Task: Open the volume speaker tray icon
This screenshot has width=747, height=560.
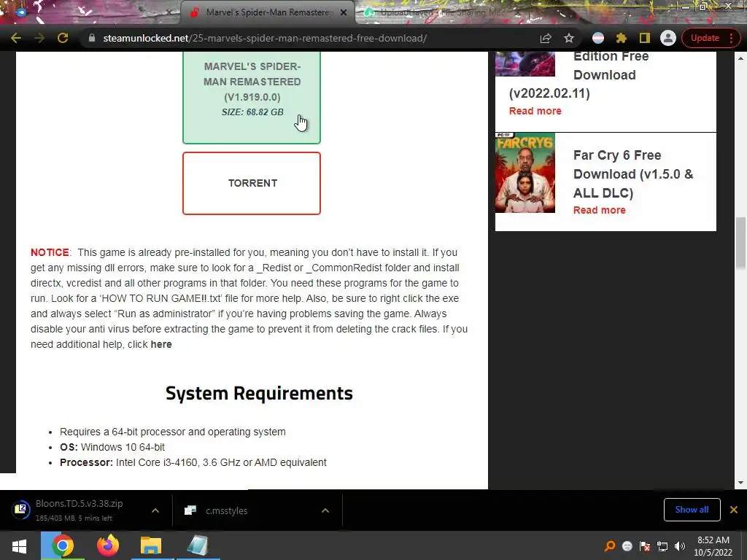Action: [680, 546]
